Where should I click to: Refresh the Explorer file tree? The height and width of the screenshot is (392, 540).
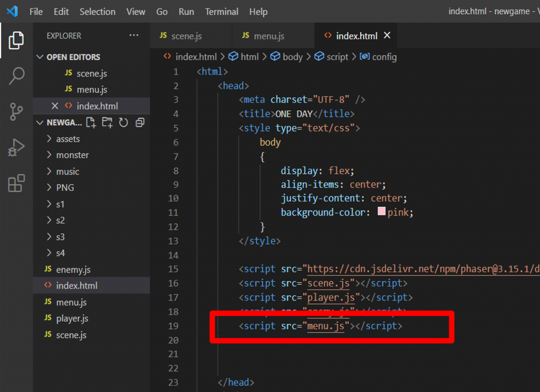tap(123, 122)
